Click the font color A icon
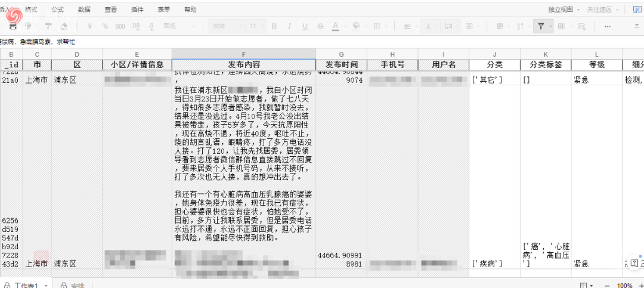This screenshot has width=644, height=288. [335, 26]
